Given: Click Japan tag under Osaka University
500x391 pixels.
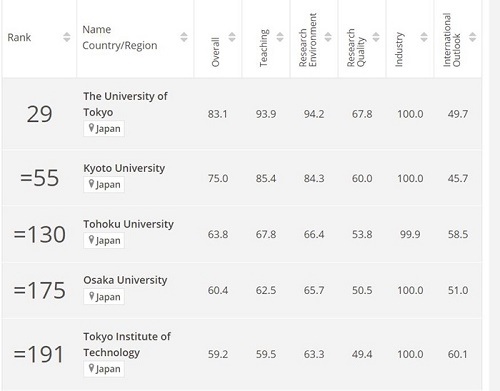Looking at the screenshot, I should [104, 297].
